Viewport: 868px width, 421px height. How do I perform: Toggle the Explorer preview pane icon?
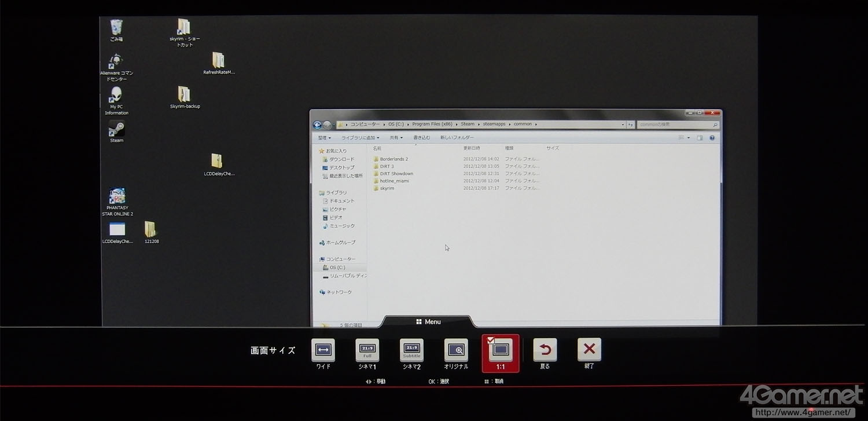pyautogui.click(x=700, y=138)
